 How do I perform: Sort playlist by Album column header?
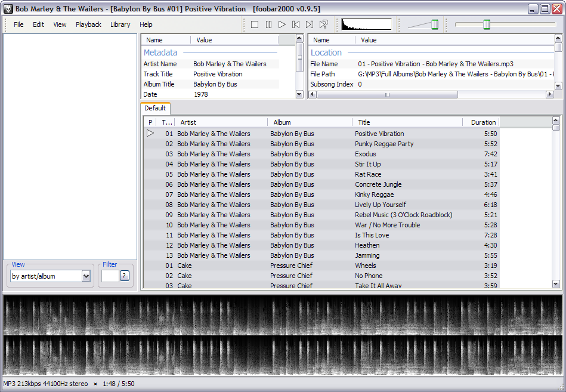tap(310, 122)
